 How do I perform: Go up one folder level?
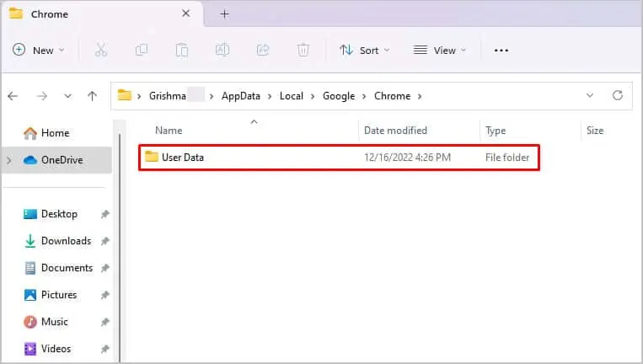tap(92, 96)
